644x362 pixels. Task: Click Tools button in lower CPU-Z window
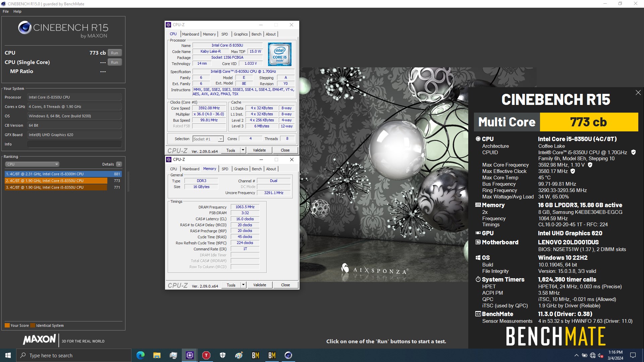[x=231, y=285]
